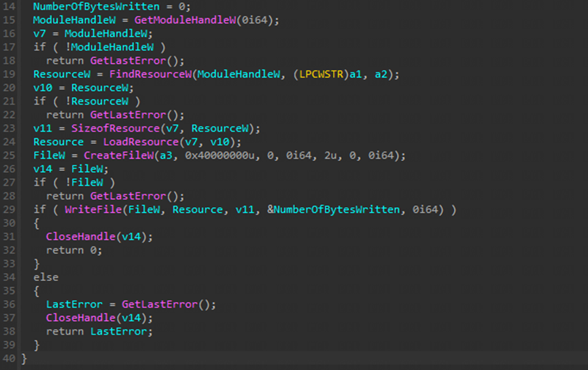Click argument a2 on line 19

[x=381, y=74]
